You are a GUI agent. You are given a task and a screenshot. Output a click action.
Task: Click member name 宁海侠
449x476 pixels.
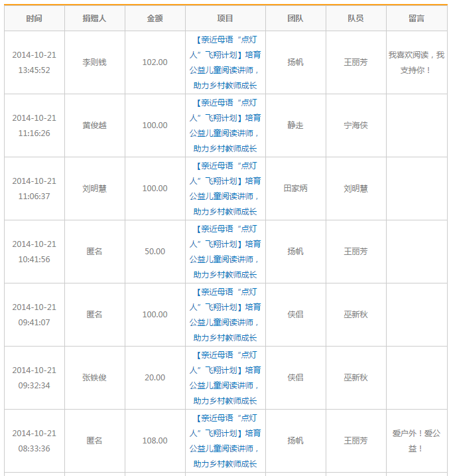(355, 125)
